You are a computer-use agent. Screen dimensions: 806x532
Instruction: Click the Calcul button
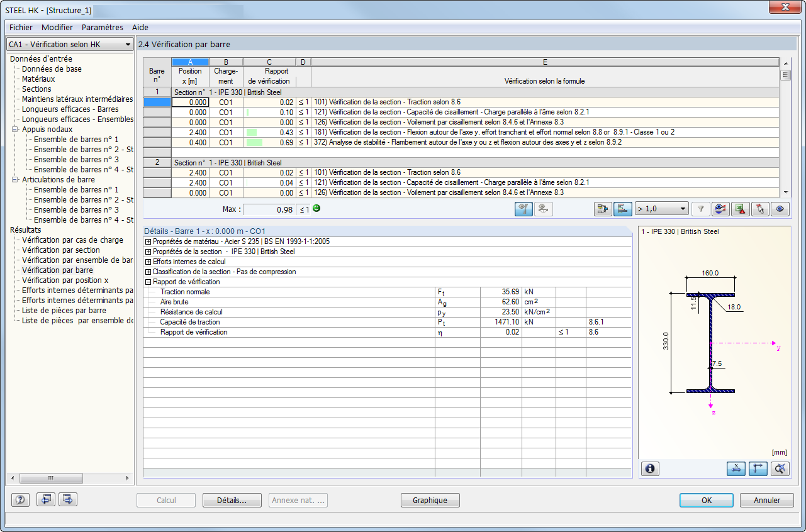[166, 501]
